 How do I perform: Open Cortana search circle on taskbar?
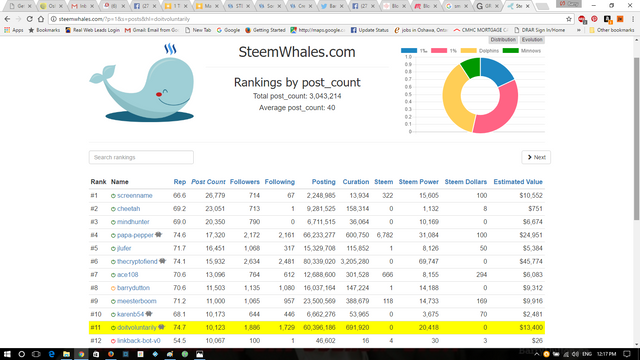click(x=22, y=354)
